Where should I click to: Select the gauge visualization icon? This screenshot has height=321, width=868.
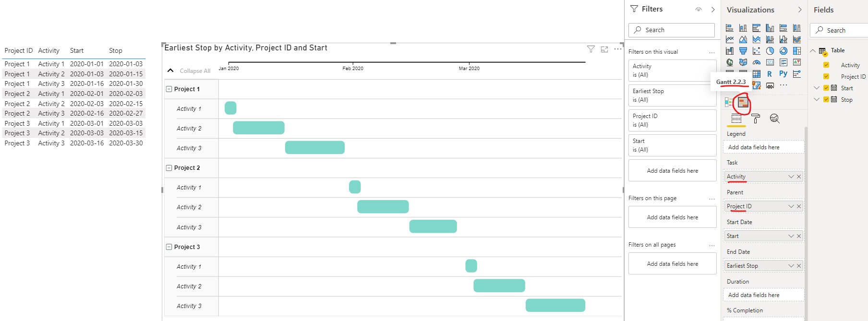[x=757, y=62]
